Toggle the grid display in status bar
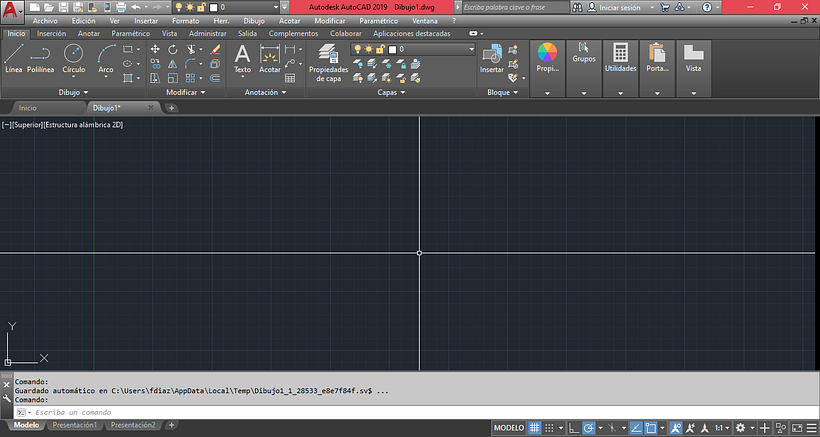The image size is (820, 437). coord(534,428)
